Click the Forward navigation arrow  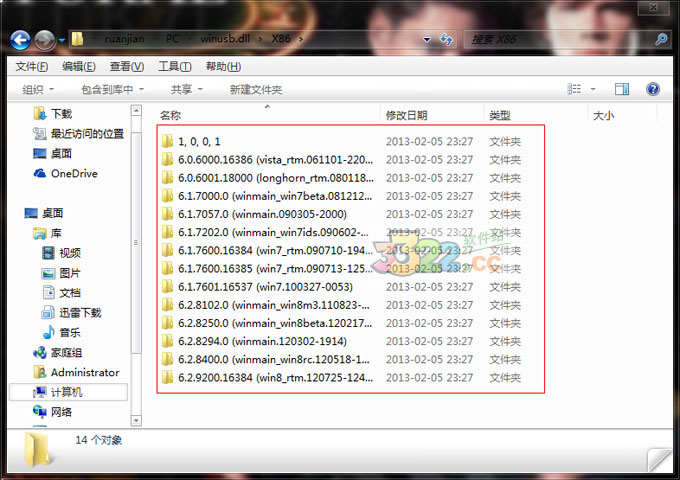click(45, 40)
